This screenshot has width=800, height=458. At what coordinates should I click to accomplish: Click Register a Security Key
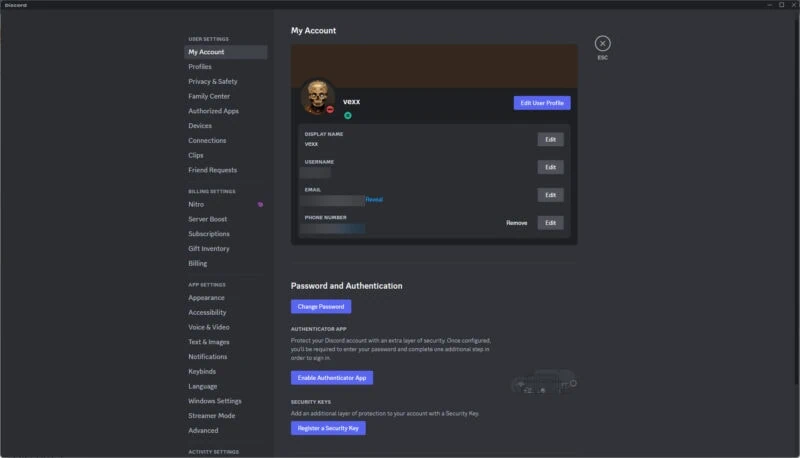[x=328, y=428]
